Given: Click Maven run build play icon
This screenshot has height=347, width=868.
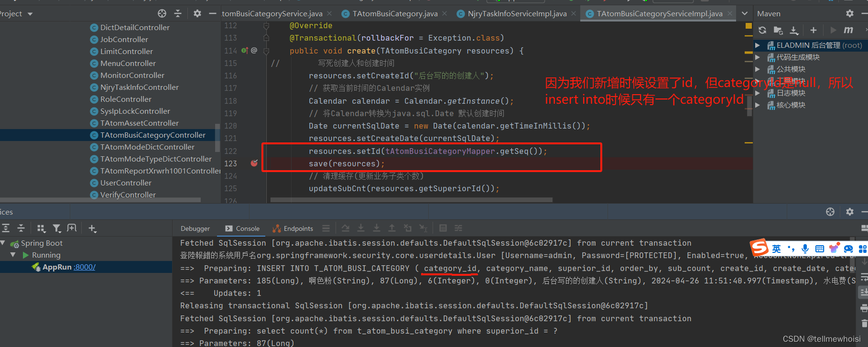Looking at the screenshot, I should click(833, 30).
